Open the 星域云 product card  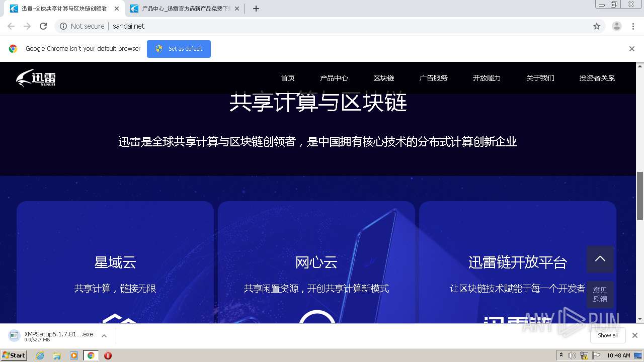[x=115, y=262]
